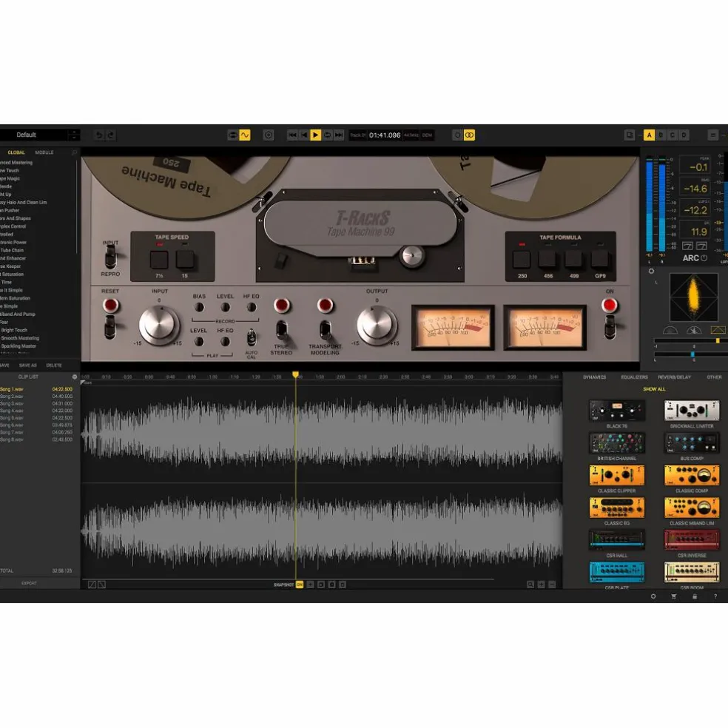Image resolution: width=728 pixels, height=728 pixels.
Task: Click the DELETE preset button
Action: [x=54, y=365]
